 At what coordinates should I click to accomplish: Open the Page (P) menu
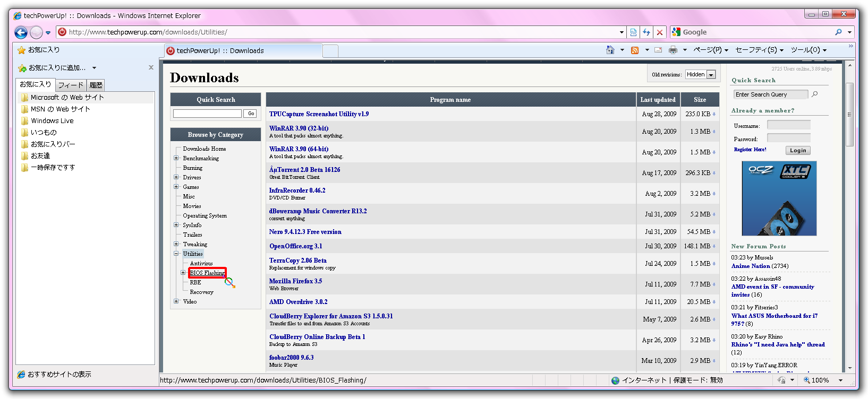click(711, 50)
